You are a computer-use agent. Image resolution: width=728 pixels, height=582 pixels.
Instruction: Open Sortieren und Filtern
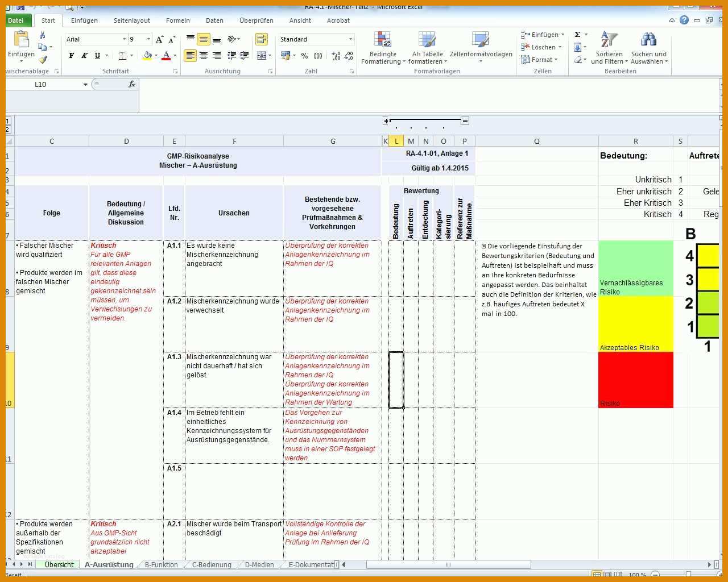(609, 48)
